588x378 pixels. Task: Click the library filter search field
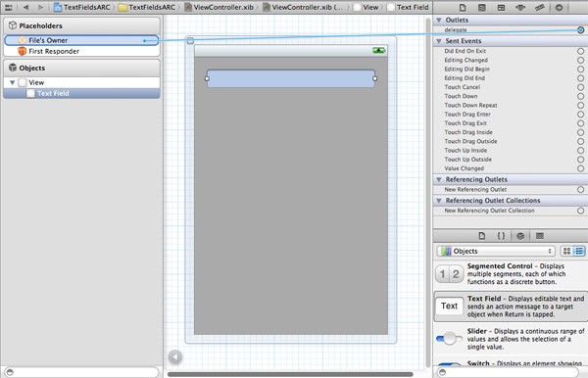point(508,372)
